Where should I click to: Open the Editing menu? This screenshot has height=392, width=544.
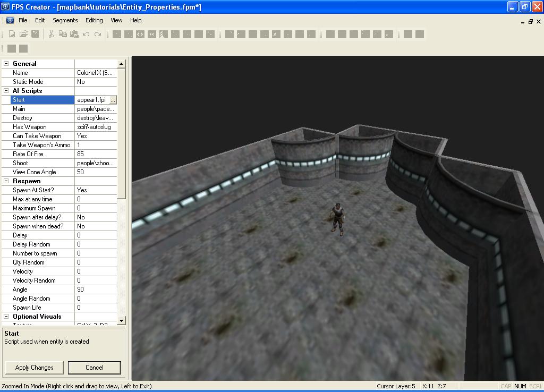tap(94, 20)
